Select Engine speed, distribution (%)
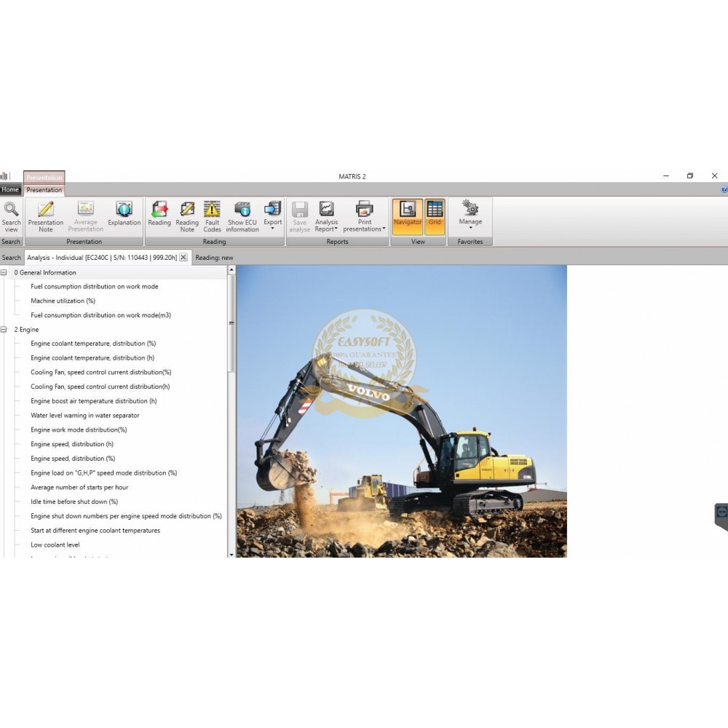Image resolution: width=728 pixels, height=728 pixels. (x=73, y=459)
